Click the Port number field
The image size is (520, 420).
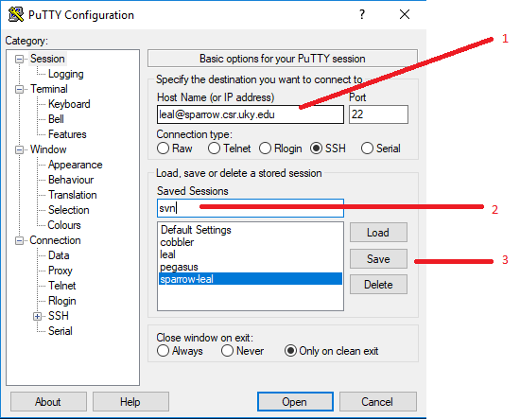tap(378, 114)
